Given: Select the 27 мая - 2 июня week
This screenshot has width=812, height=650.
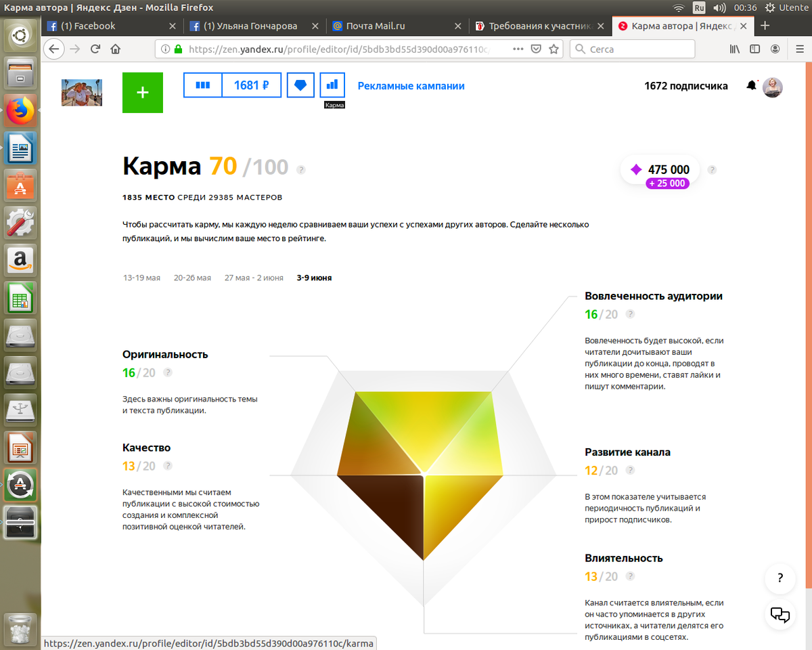Looking at the screenshot, I should (254, 278).
